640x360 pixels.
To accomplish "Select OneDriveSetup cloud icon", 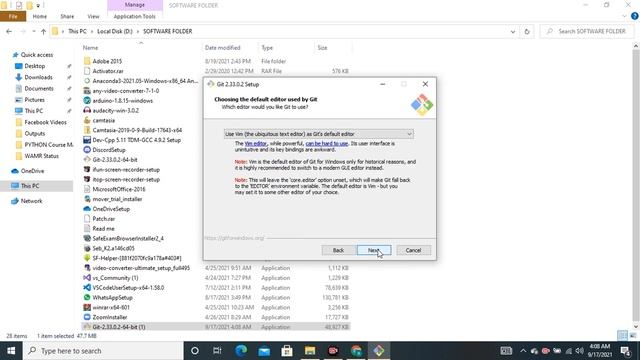I will 87,209.
